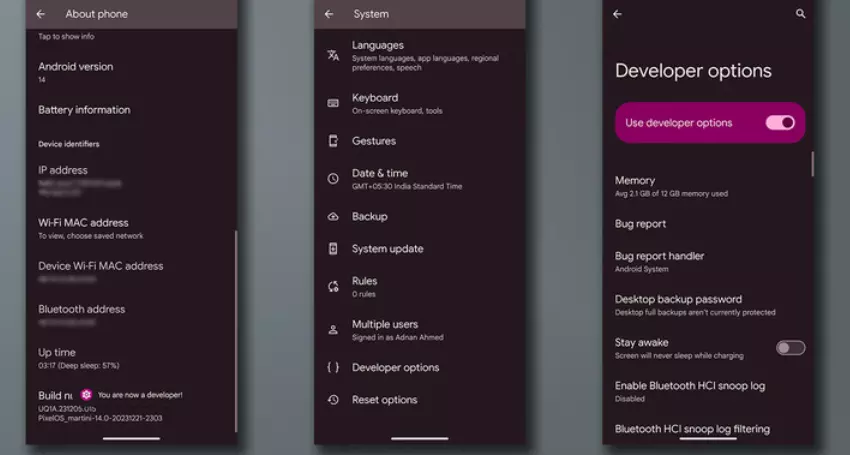Tap Android version entry
Image resolution: width=850 pixels, height=455 pixels.
pyautogui.click(x=131, y=72)
